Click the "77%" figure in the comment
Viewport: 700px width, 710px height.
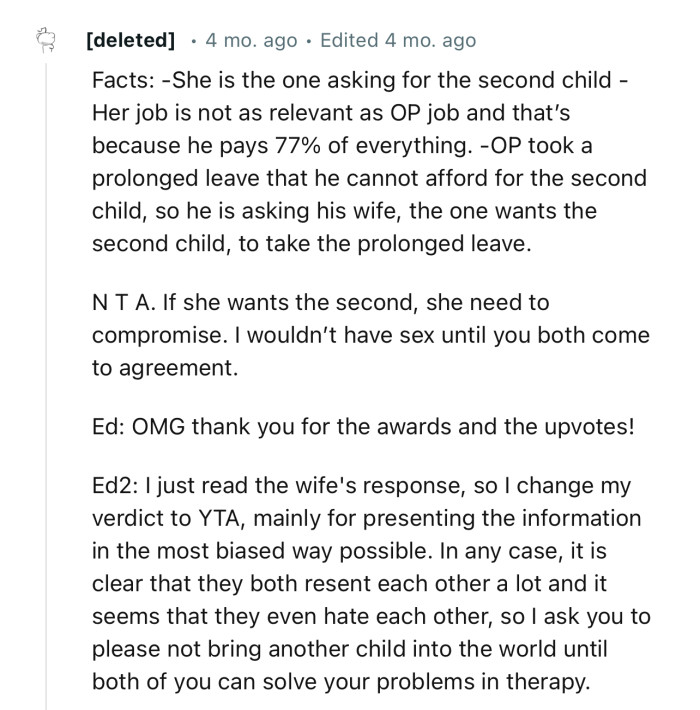coord(298,146)
